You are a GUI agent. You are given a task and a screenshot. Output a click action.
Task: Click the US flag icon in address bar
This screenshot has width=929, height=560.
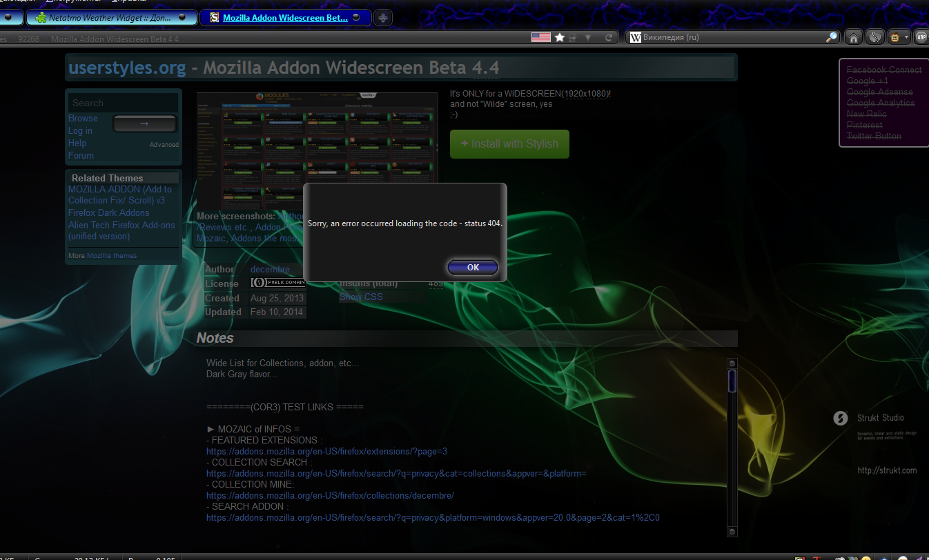pos(540,37)
